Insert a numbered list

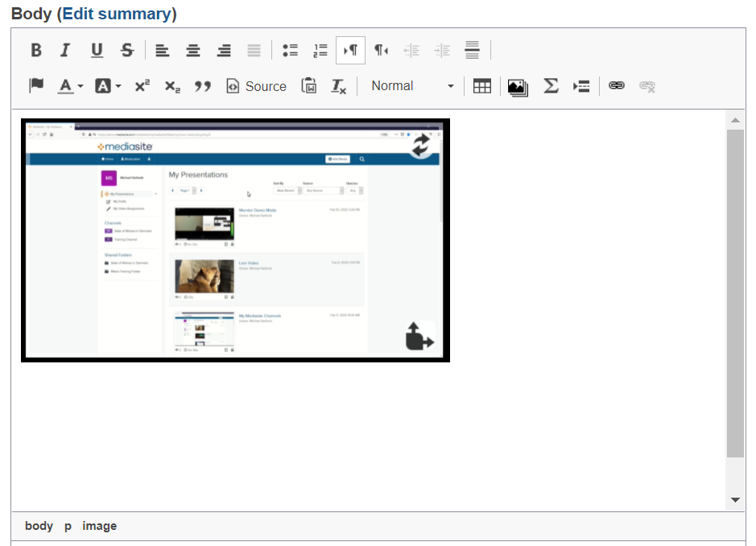320,51
